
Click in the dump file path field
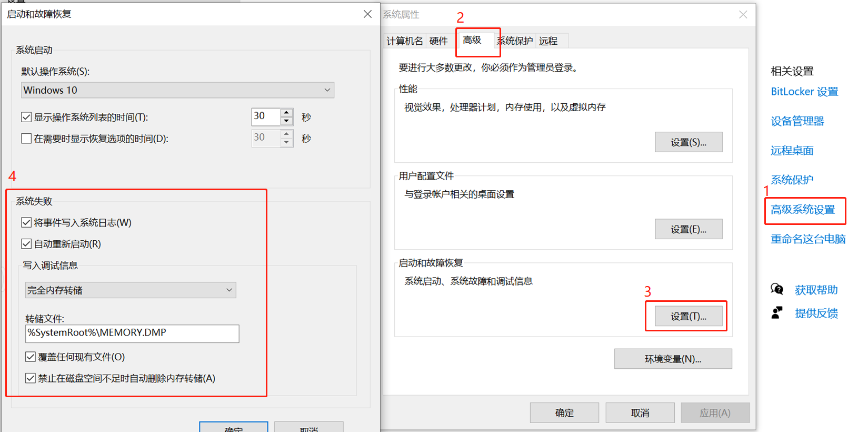coord(132,333)
